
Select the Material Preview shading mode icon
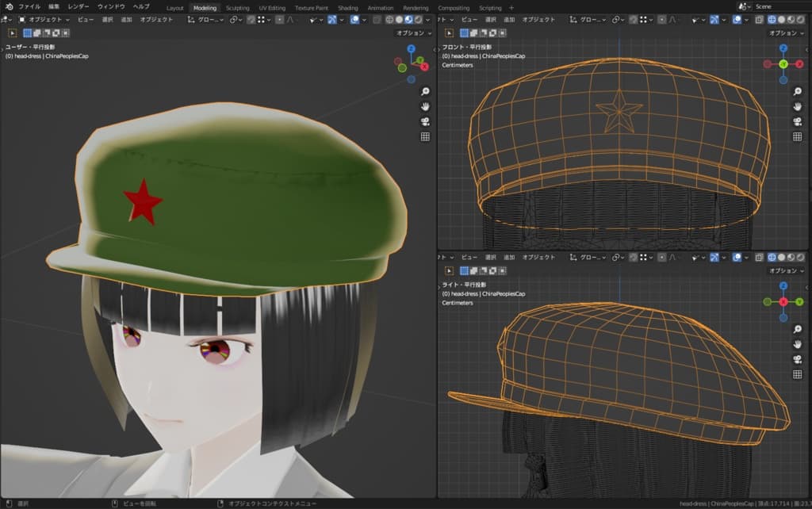pyautogui.click(x=408, y=19)
